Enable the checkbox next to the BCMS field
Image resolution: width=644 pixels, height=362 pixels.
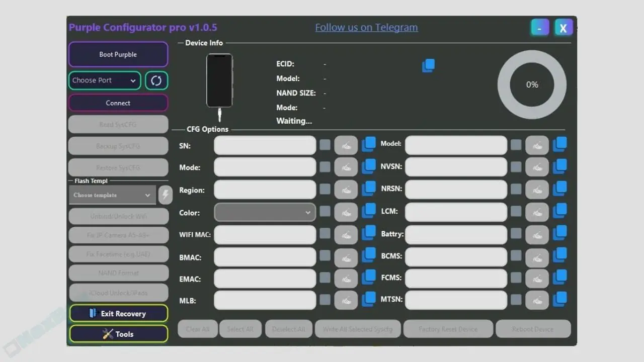[516, 256]
